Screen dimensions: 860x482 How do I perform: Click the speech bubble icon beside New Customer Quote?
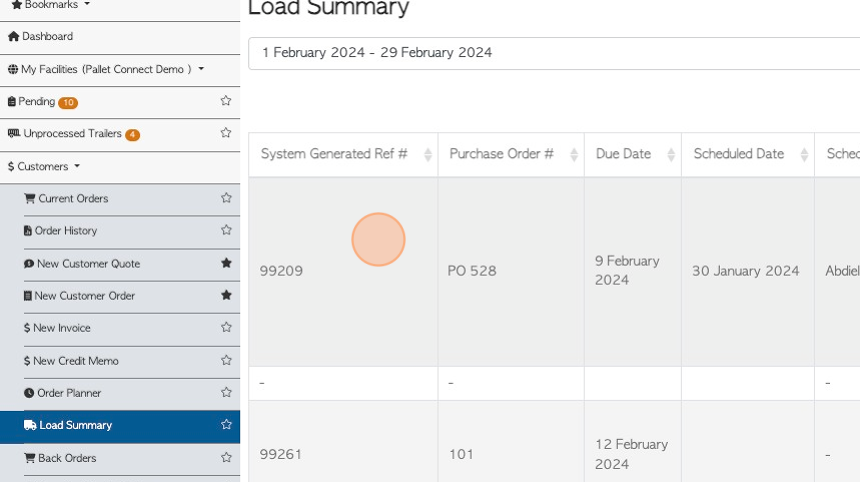(x=29, y=264)
